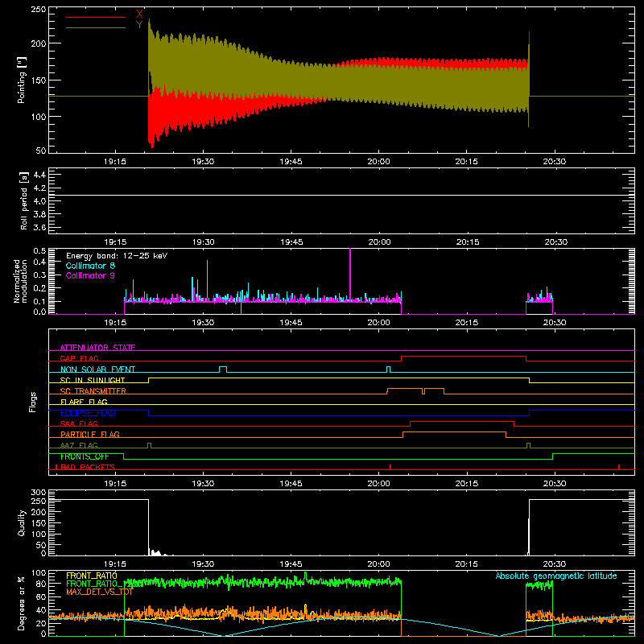Click the PARTICLE_FLAG label

(90, 434)
